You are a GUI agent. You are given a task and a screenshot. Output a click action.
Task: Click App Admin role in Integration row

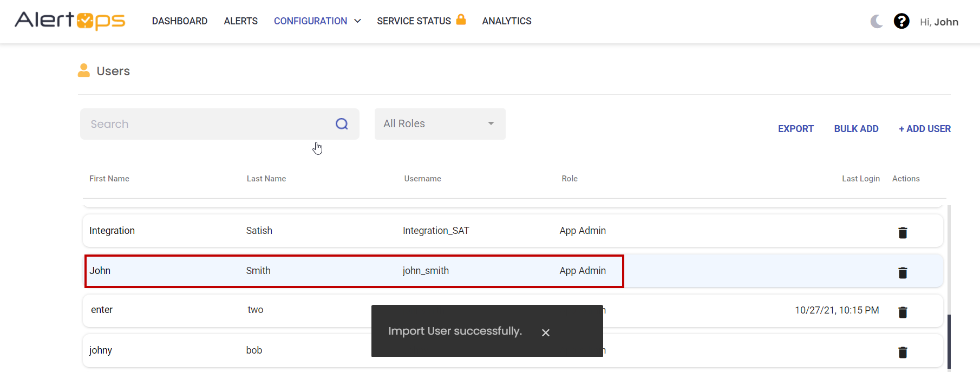[583, 231]
